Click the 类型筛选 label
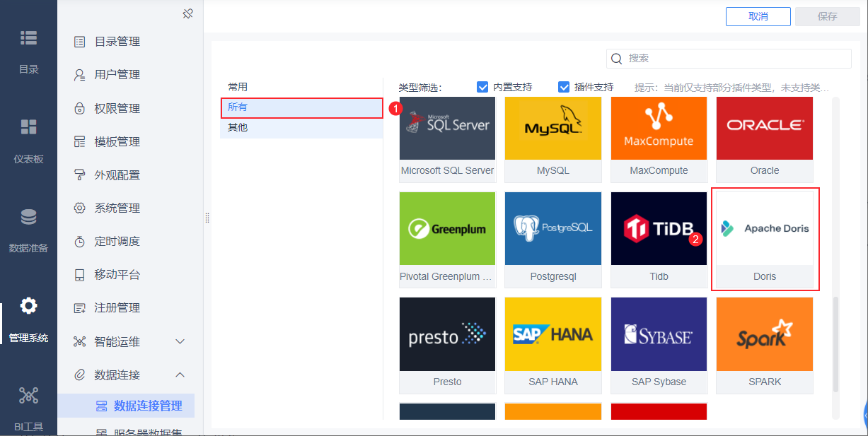Image resolution: width=868 pixels, height=436 pixels. pyautogui.click(x=420, y=88)
